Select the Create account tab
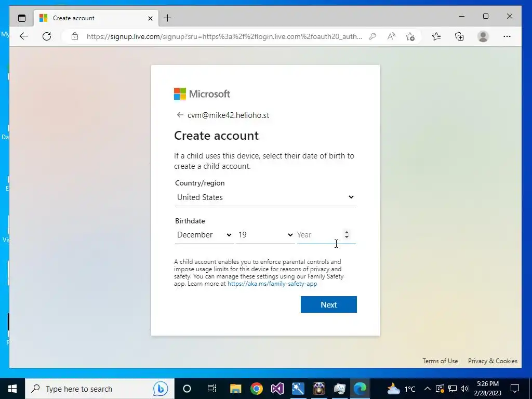The image size is (532, 399). (96, 18)
